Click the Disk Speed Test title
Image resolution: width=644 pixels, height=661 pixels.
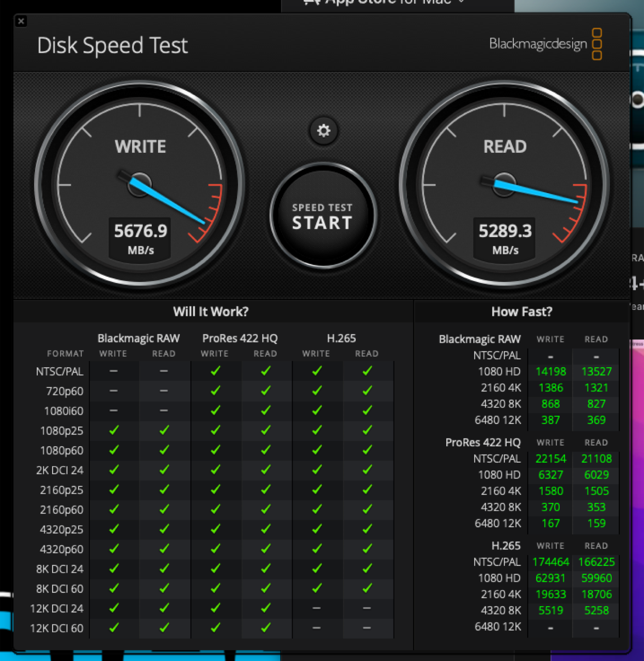[x=113, y=45]
